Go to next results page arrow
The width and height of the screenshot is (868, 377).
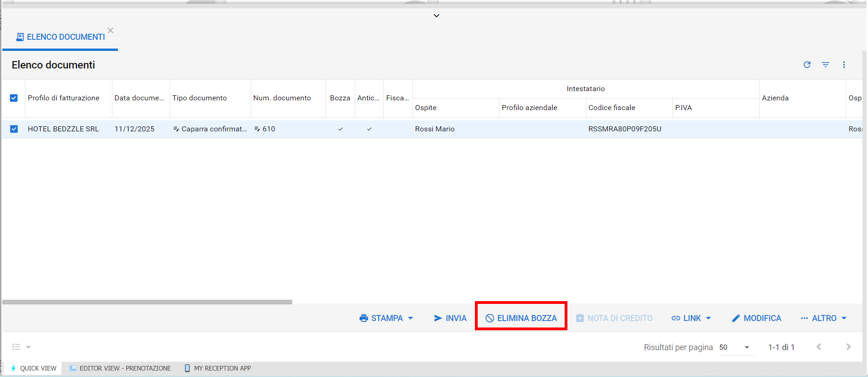[848, 347]
